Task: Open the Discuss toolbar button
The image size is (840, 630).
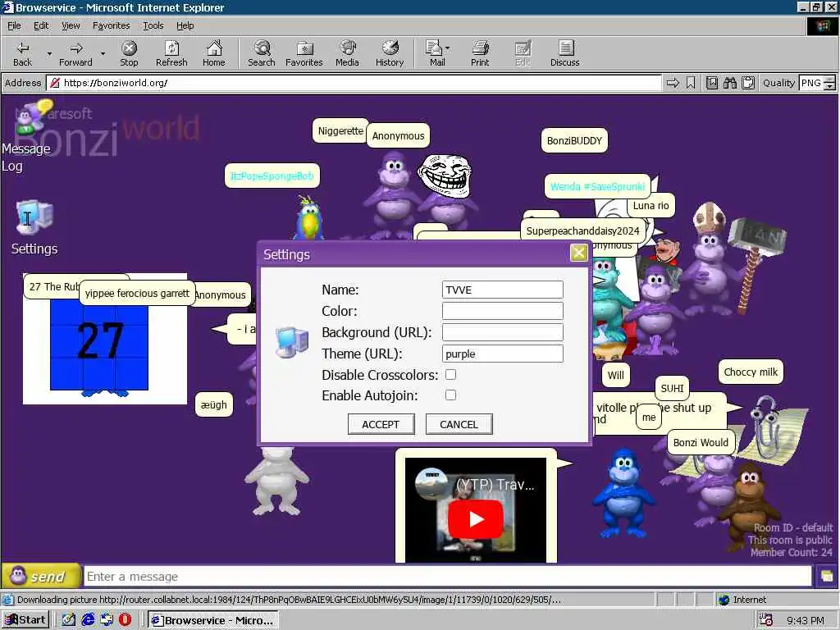Action: click(564, 53)
